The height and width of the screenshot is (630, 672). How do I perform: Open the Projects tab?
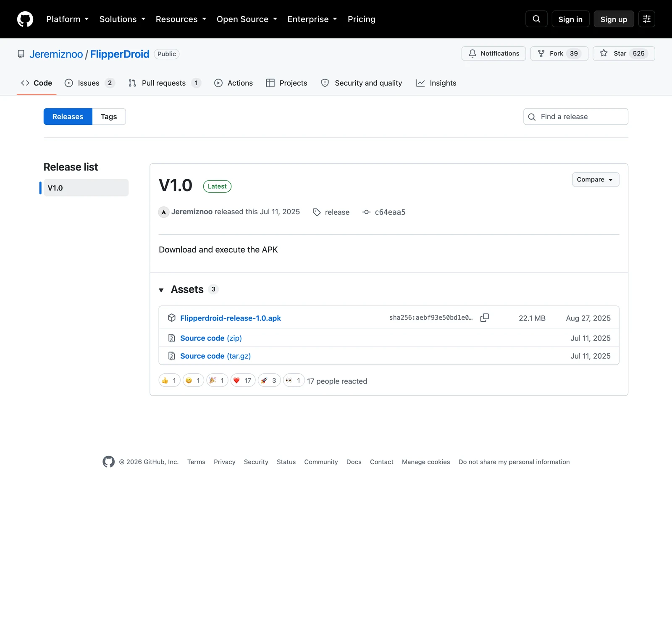pyautogui.click(x=287, y=83)
